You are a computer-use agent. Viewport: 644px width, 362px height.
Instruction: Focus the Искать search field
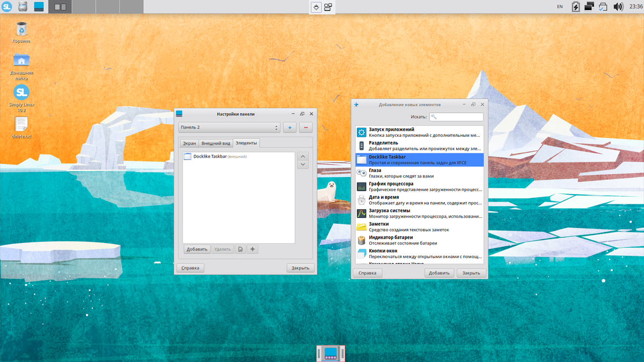[x=457, y=117]
